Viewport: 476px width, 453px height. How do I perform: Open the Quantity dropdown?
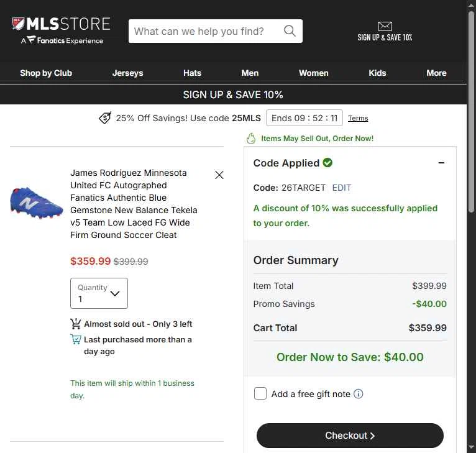tap(99, 293)
